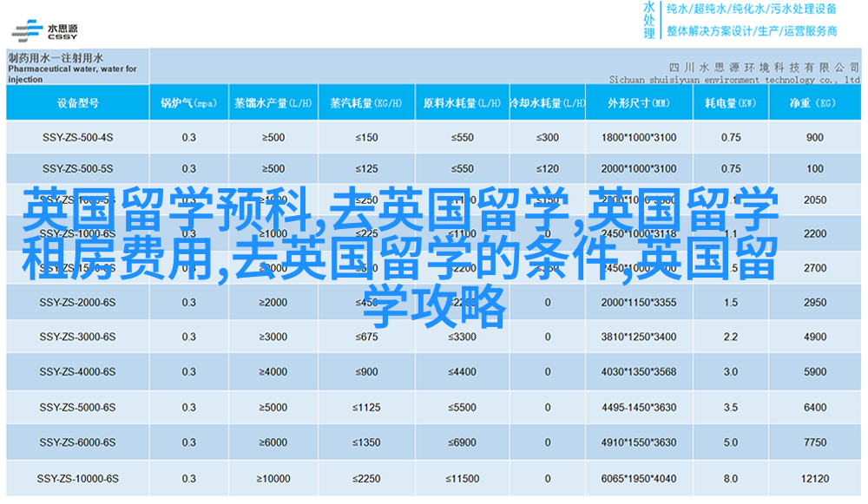
Task: Click the model cell 'SSY-ZS-2000-6S'
Action: [x=77, y=303]
